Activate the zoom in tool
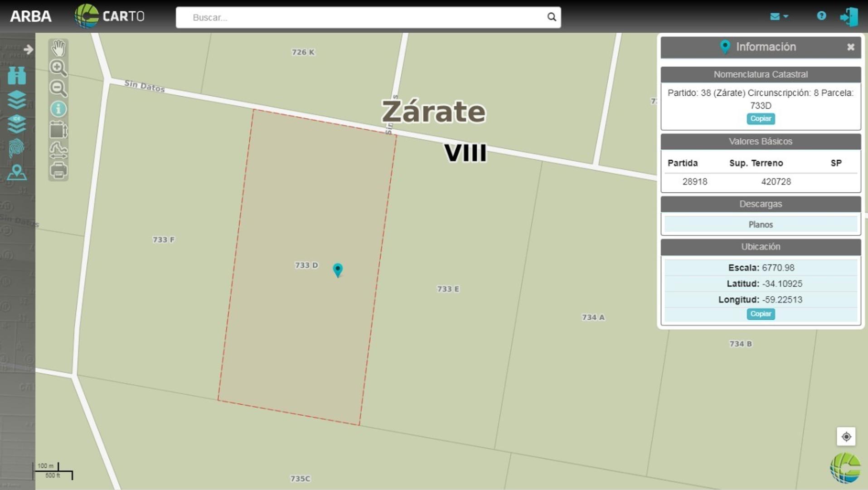This screenshot has height=490, width=868. click(x=58, y=67)
